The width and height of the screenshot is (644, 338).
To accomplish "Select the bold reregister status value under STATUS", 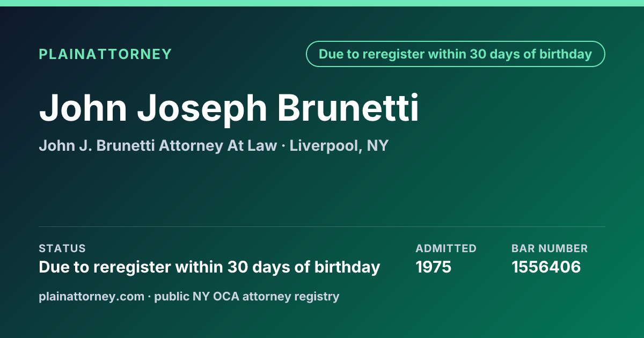I will point(210,267).
